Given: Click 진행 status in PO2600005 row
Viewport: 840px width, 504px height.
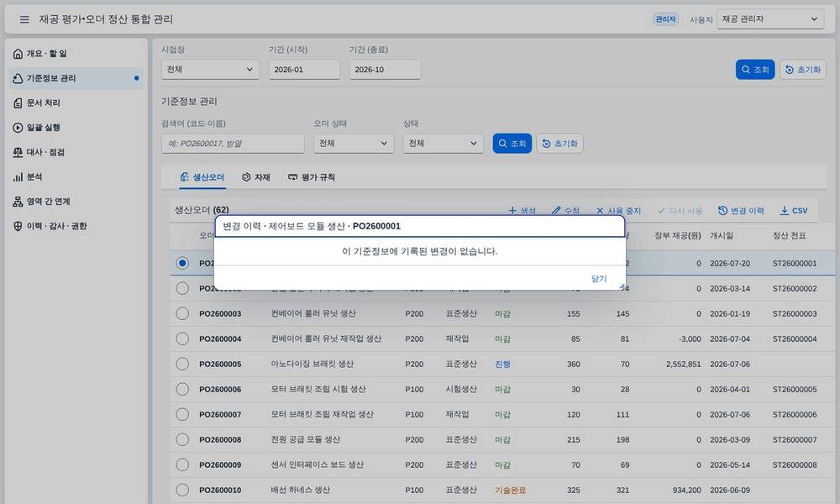Looking at the screenshot, I should coord(502,365).
